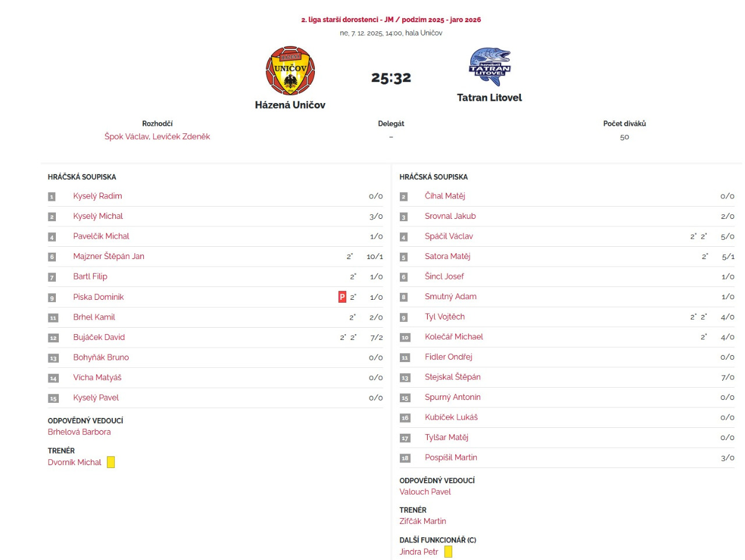This screenshot has width=745, height=560.
Task: Open player profile Majzner Štěpán Jan
Action: point(108,256)
